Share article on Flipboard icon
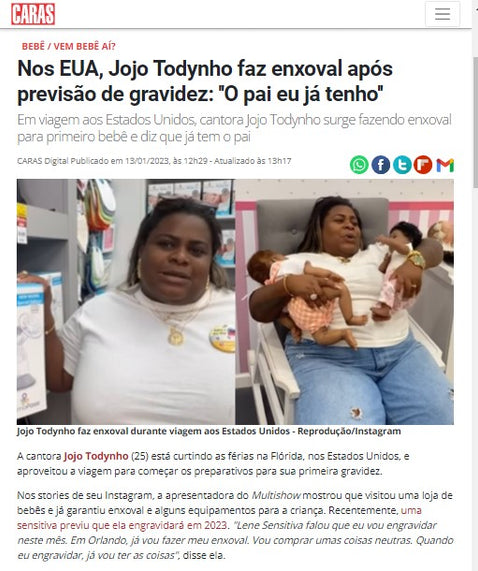478x571 pixels. click(423, 165)
